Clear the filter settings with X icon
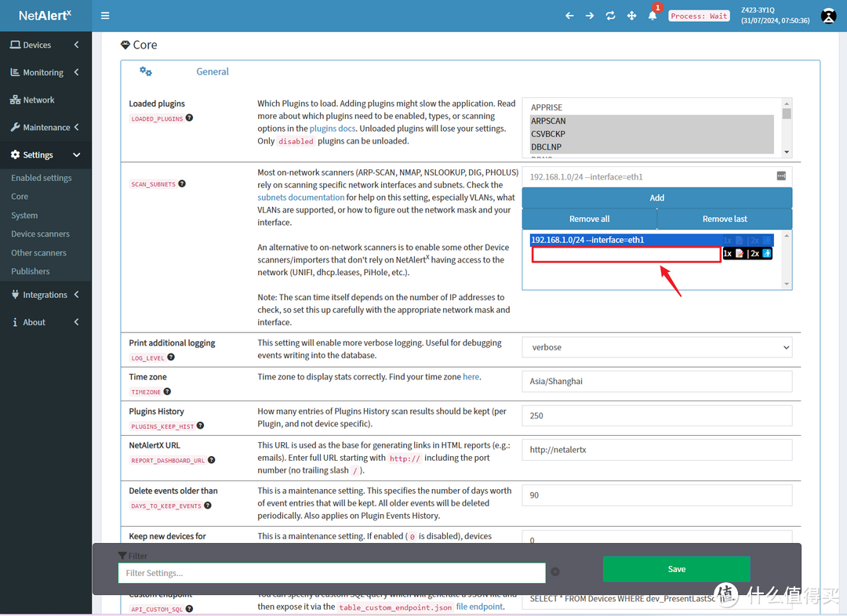847x616 pixels. [555, 572]
